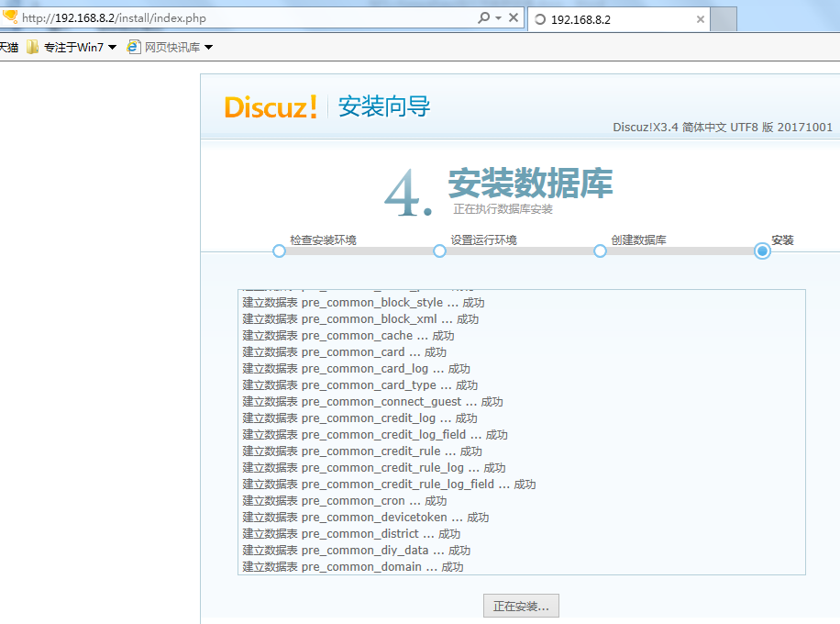Expand the 网页快讯库 dropdown arrow
Viewport: 840px width, 624px height.
209,47
